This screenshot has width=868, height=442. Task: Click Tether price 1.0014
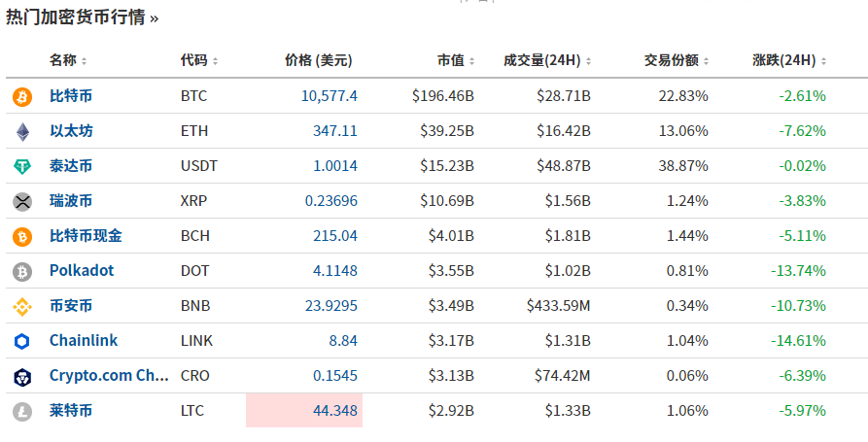335,165
